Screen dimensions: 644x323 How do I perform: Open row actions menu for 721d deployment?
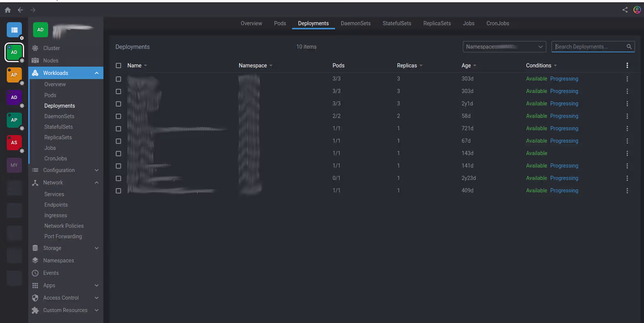tap(627, 129)
